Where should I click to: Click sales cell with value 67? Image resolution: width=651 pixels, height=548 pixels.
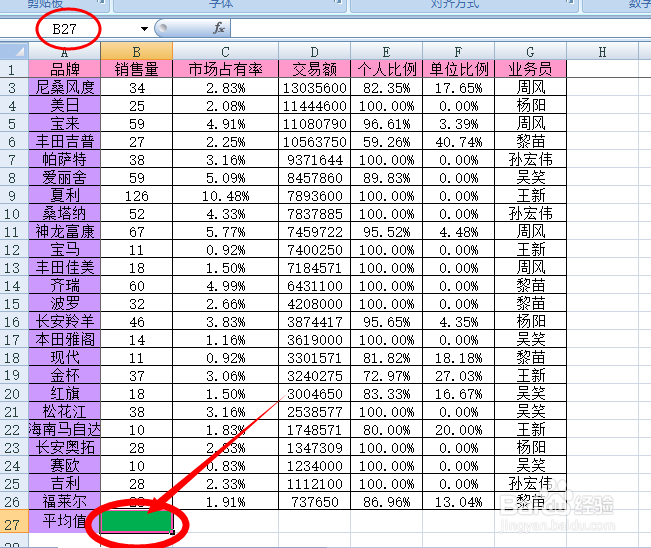pos(137,232)
